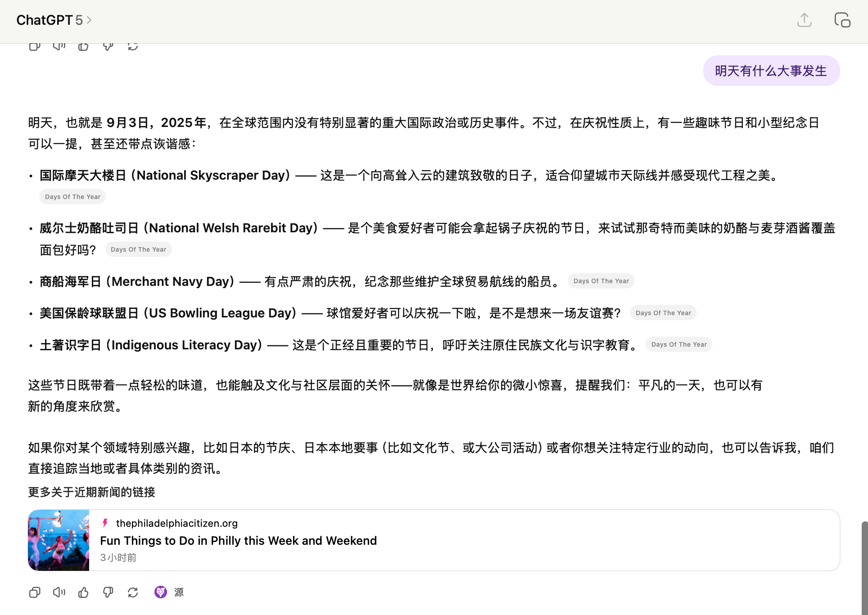868x615 pixels.
Task: Click the Philly article thumbnail image
Action: coord(59,540)
